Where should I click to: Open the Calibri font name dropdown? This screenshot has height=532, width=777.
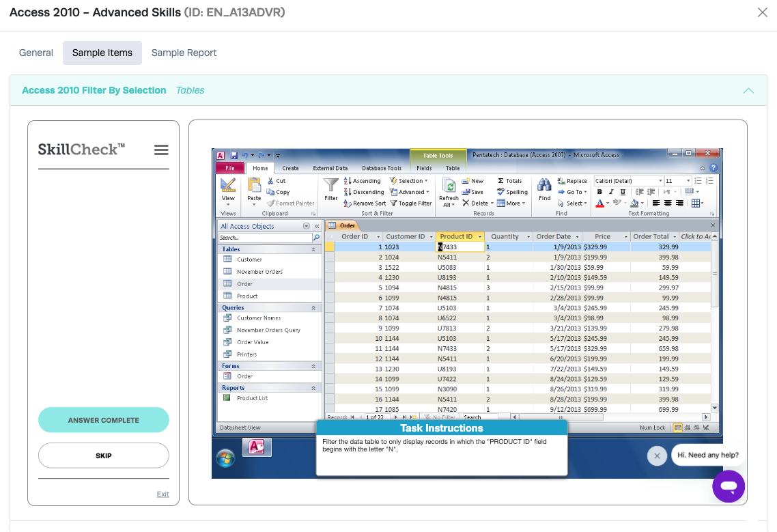coord(660,181)
